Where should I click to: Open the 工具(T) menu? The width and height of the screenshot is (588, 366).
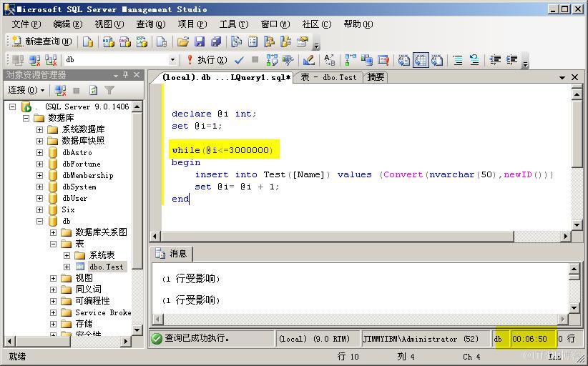[234, 24]
